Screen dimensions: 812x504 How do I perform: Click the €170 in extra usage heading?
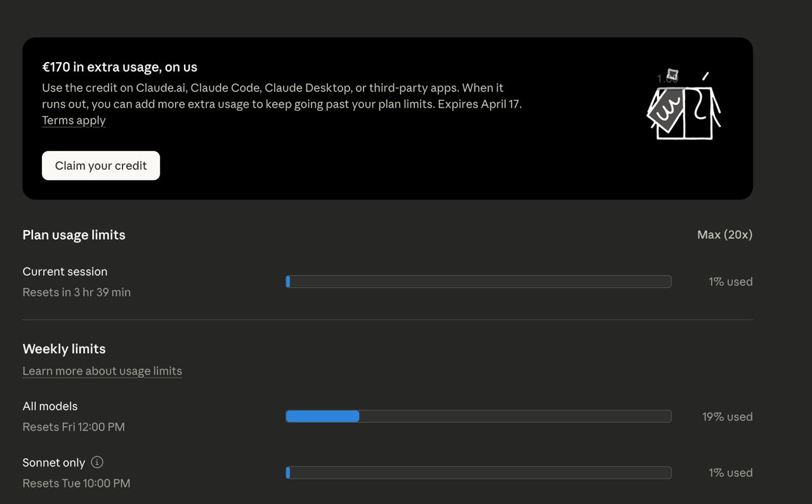(x=120, y=67)
